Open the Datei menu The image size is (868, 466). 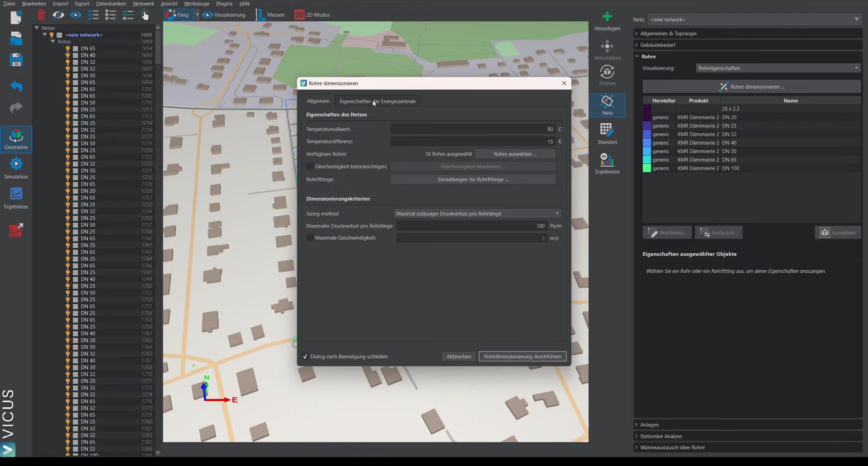pyautogui.click(x=9, y=4)
